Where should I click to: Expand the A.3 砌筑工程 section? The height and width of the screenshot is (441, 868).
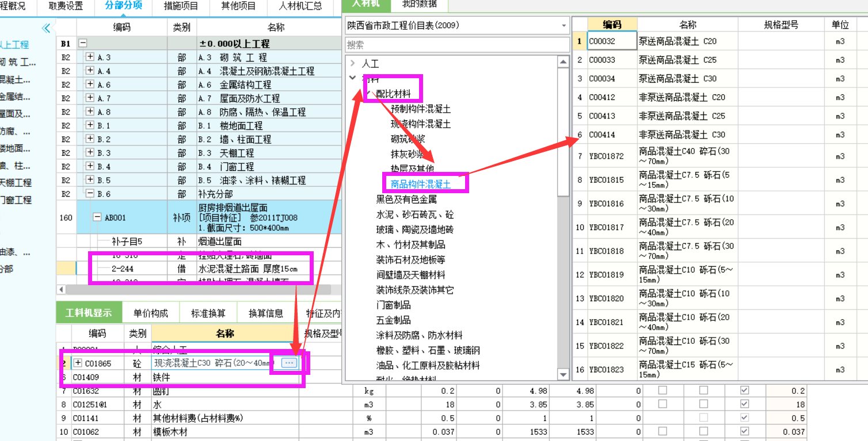coord(90,57)
